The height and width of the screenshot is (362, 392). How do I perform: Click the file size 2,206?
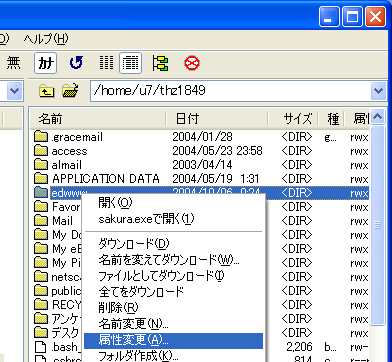point(299,347)
